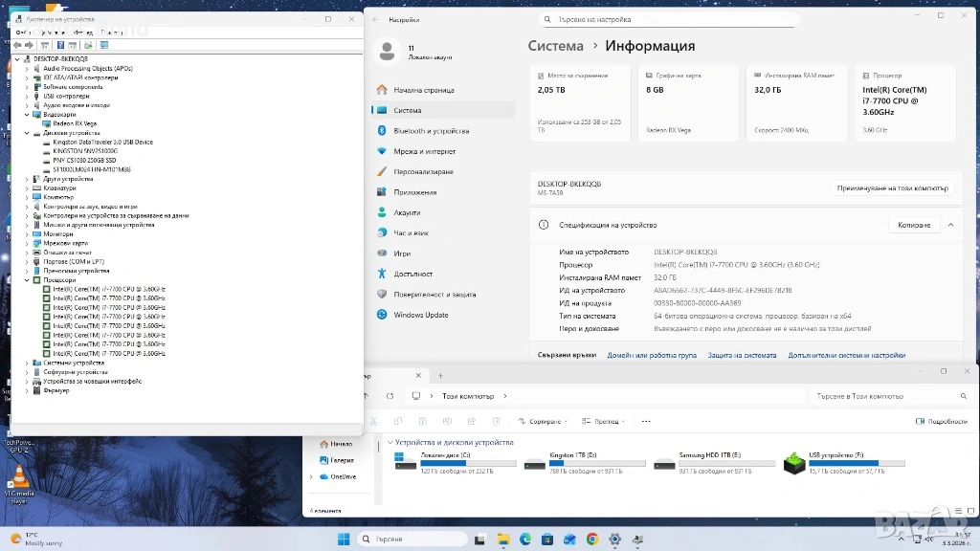
Task: Click the refresh icon in File Explorer
Action: tap(388, 396)
